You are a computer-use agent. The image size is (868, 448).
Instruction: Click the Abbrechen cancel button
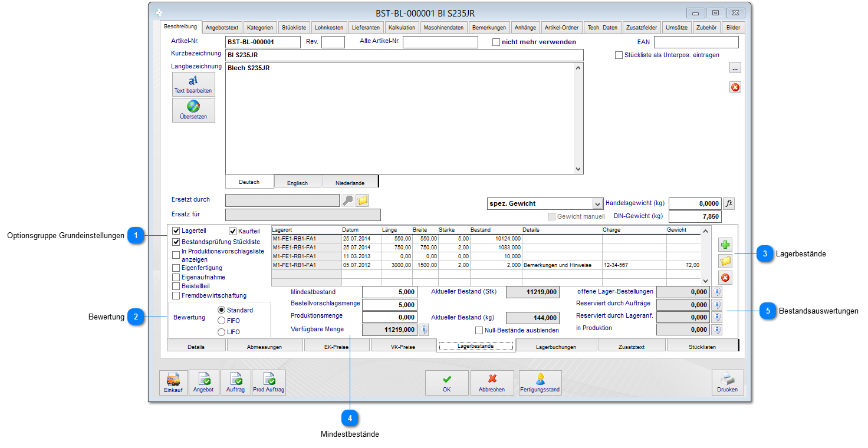click(492, 383)
